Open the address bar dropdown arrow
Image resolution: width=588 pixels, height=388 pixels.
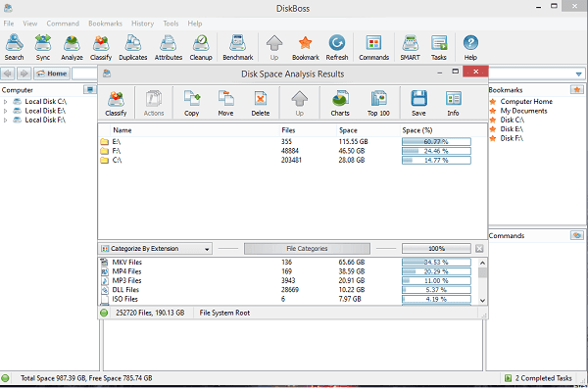578,73
